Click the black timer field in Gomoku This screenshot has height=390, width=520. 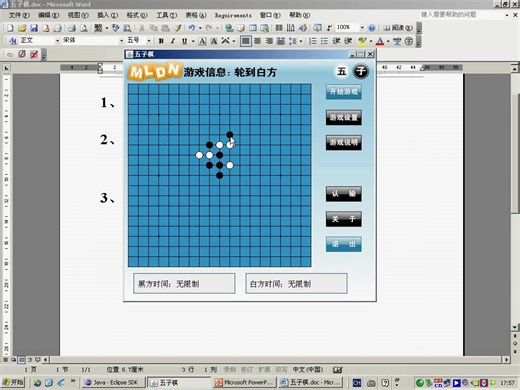tap(184, 284)
